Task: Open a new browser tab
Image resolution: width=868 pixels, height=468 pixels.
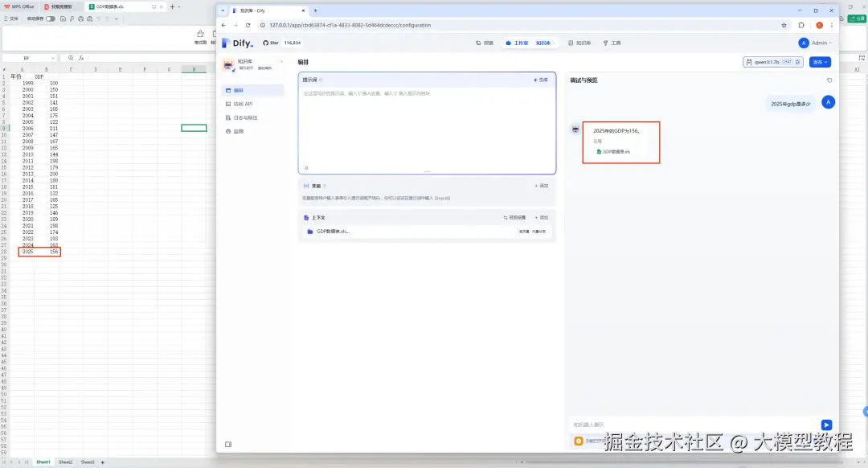Action: coord(316,10)
